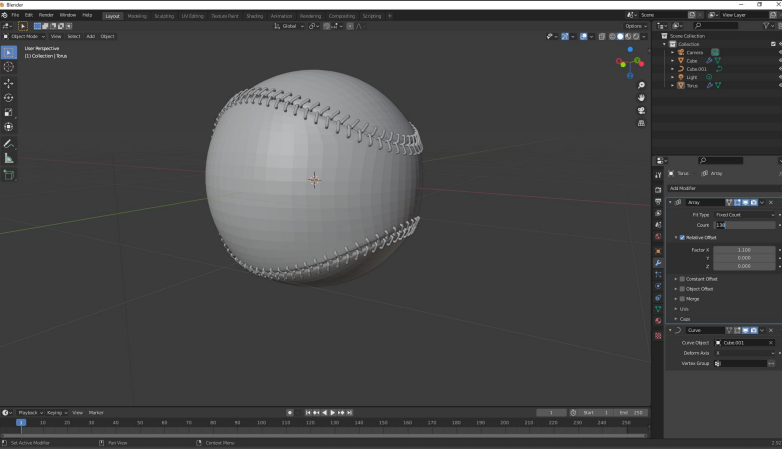Select the Annotate pencil tool
Image resolution: width=782 pixels, height=449 pixels.
pyautogui.click(x=9, y=143)
